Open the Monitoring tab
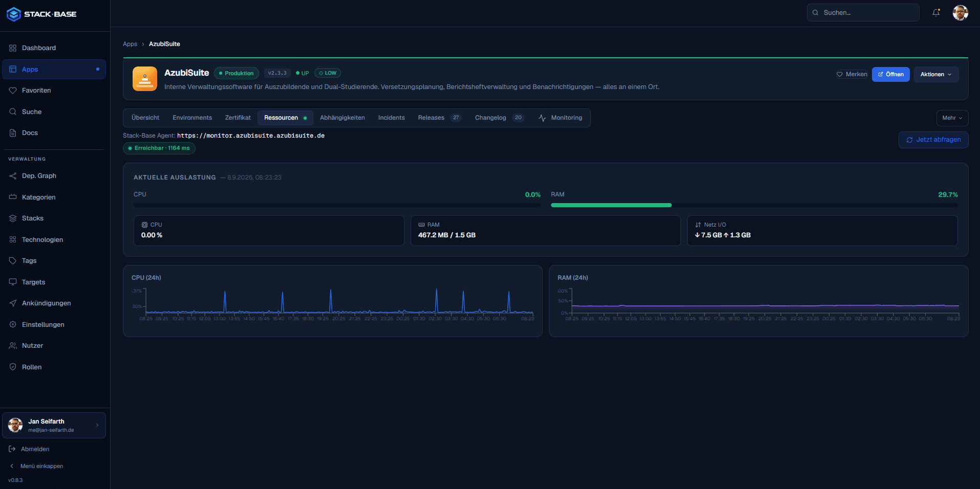The height and width of the screenshot is (489, 980). pos(560,118)
